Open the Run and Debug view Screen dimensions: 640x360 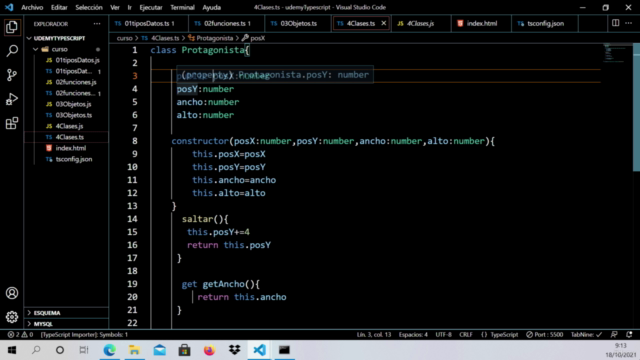coord(12,99)
